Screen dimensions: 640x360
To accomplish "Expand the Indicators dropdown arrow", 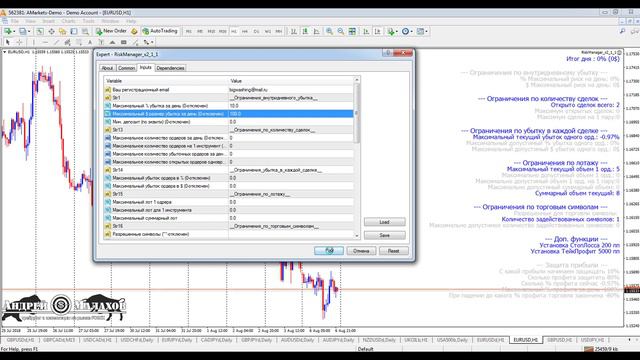I will pyautogui.click(x=397, y=31).
